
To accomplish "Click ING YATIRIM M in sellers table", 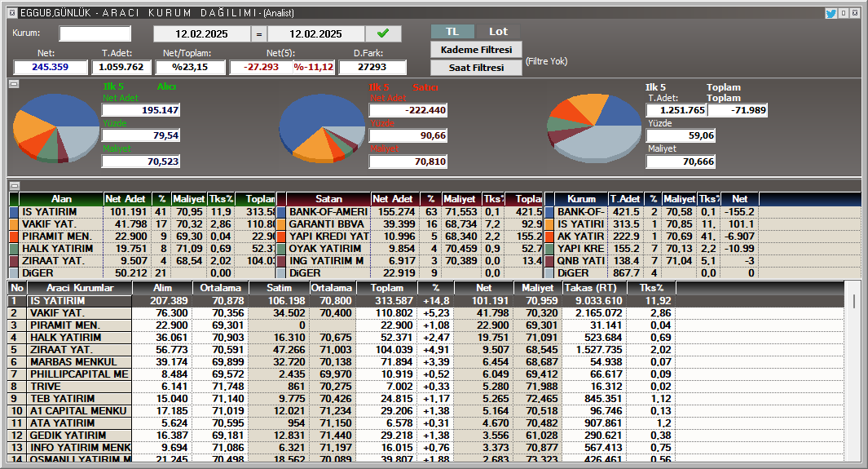I will click(x=326, y=261).
